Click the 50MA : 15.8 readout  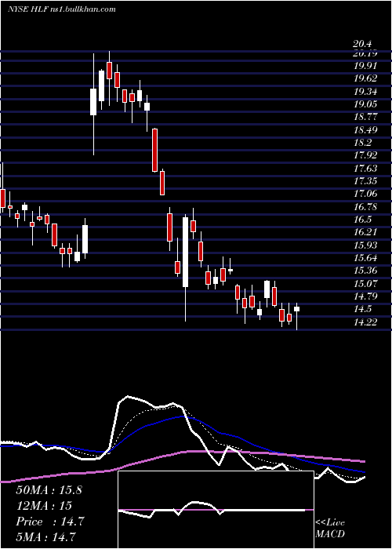[49, 490]
